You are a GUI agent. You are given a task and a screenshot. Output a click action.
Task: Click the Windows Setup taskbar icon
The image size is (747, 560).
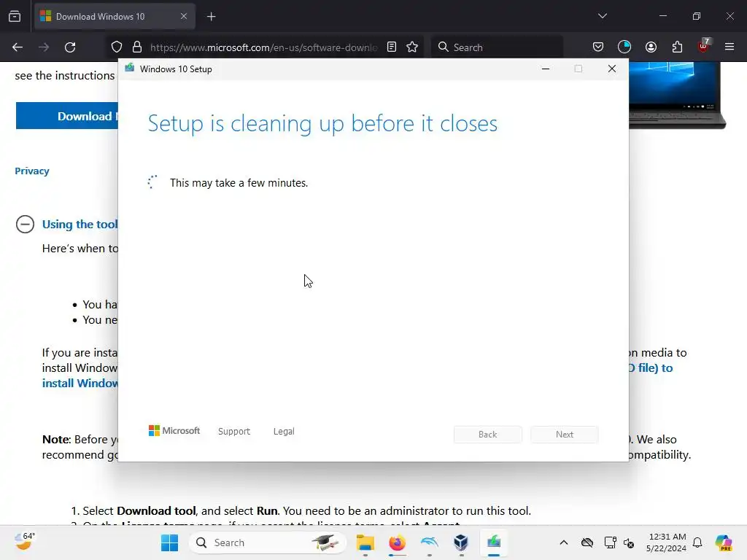(x=494, y=542)
